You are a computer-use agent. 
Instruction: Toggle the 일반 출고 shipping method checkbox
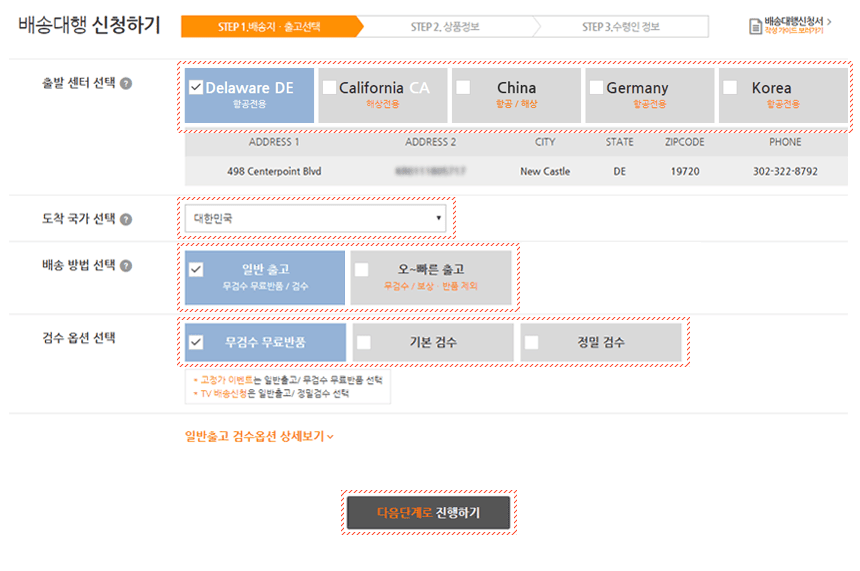pyautogui.click(x=196, y=269)
